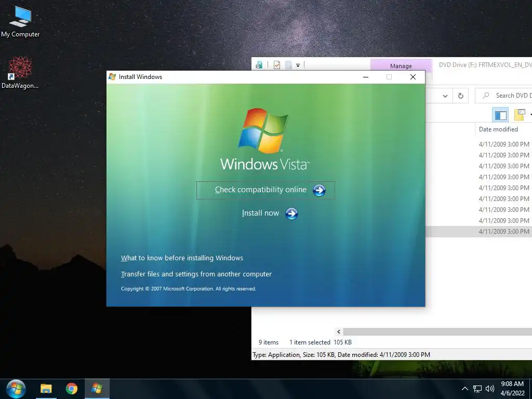This screenshot has height=399, width=532.
Task: Click the Search DVD Drive input box
Action: (x=504, y=96)
